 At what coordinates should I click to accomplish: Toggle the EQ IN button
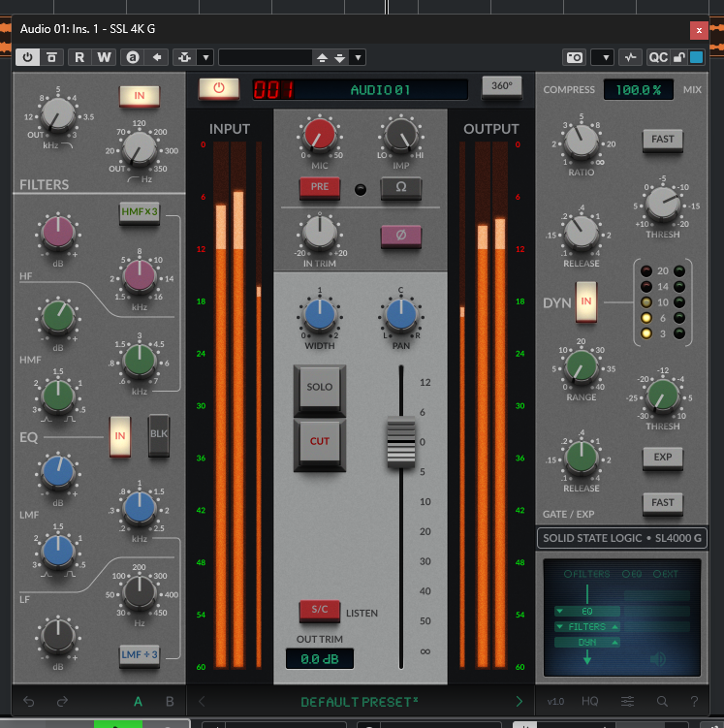click(120, 436)
